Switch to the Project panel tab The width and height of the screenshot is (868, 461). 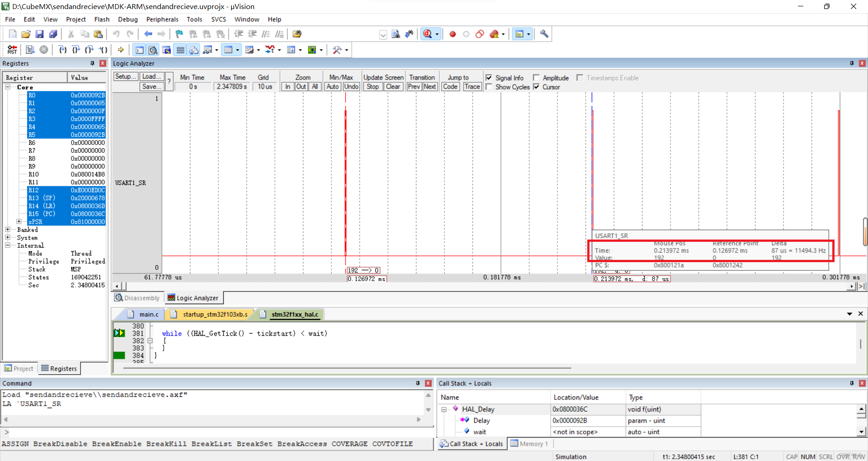point(19,368)
